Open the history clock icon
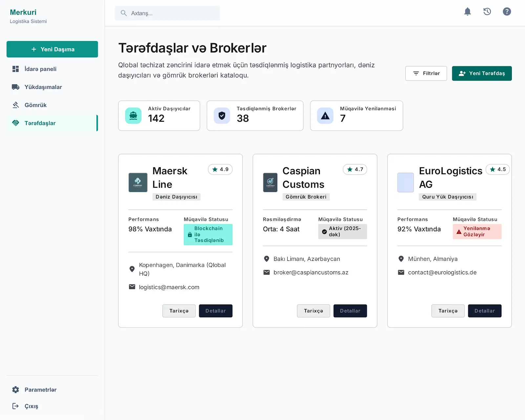Screen dimensions: 525x420 pos(487,12)
